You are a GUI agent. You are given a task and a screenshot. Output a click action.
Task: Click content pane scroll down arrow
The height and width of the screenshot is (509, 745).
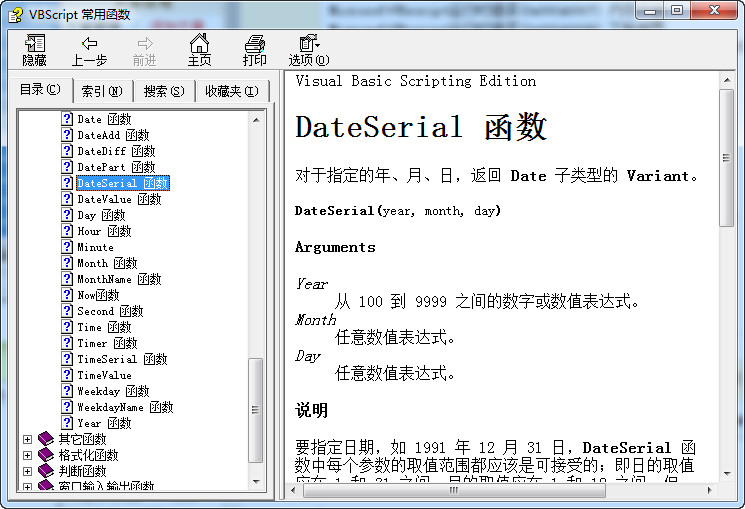click(x=727, y=473)
